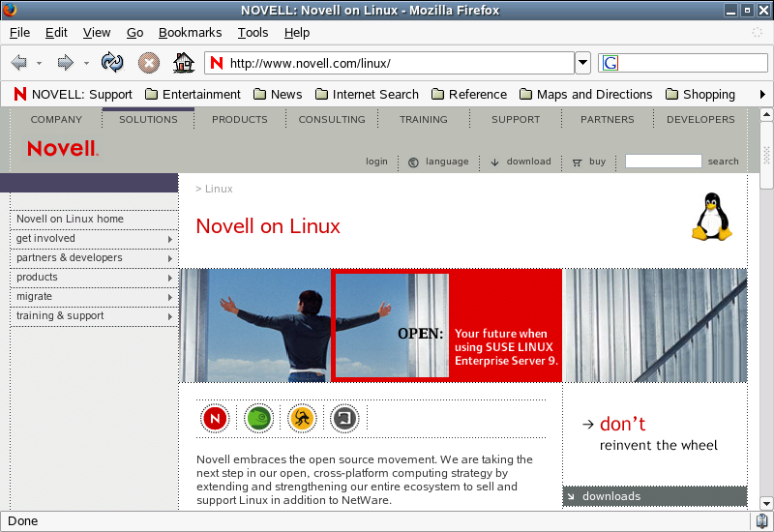Click the gray square-logo circle icon
774x532 pixels.
pyautogui.click(x=344, y=419)
